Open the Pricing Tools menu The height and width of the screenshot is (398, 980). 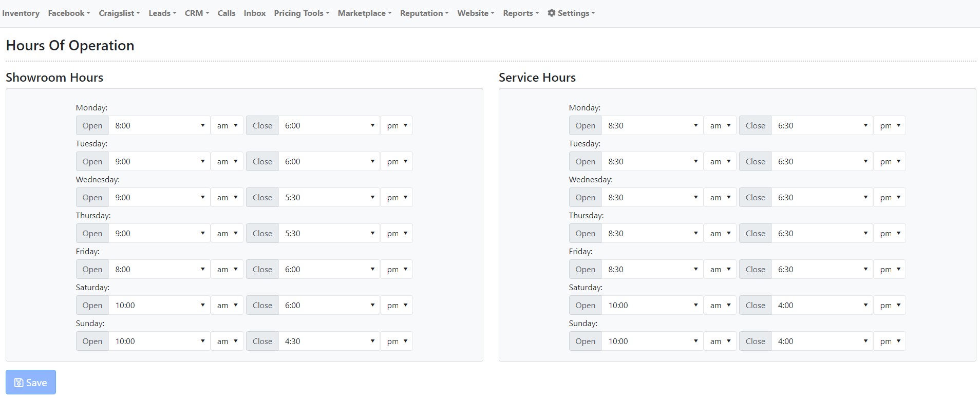[301, 13]
